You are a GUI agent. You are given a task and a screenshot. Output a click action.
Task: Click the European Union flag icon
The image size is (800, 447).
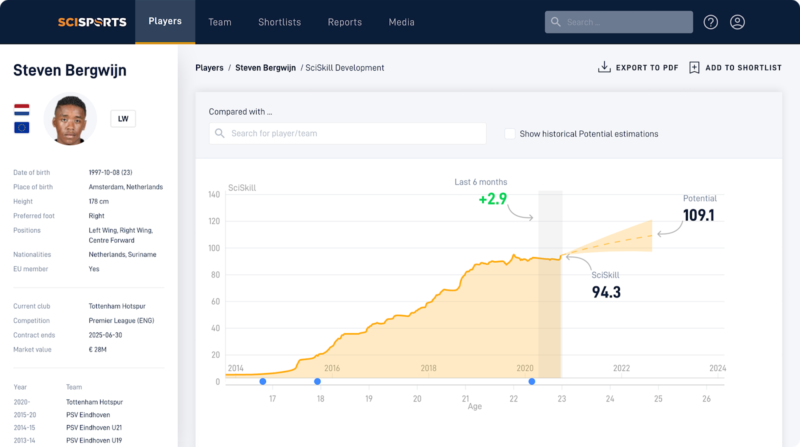[21, 128]
